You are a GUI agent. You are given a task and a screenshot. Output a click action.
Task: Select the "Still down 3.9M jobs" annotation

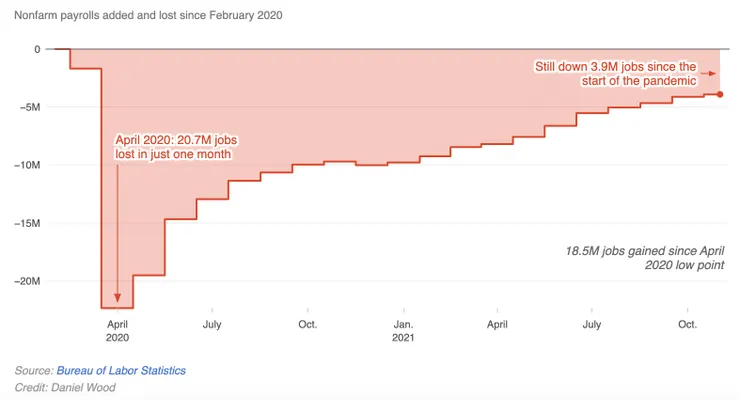pyautogui.click(x=622, y=73)
